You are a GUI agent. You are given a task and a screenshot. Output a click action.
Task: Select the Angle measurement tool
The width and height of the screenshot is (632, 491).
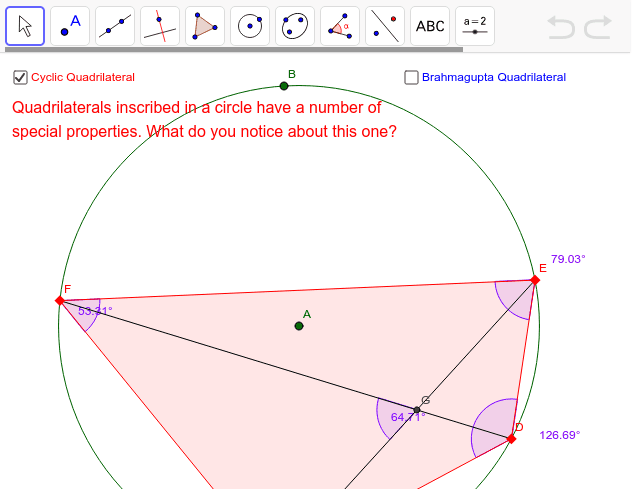pyautogui.click(x=340, y=26)
